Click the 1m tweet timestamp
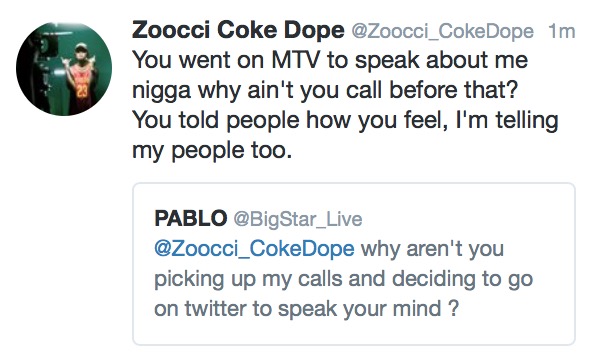Viewport: 594px width, 364px height. (561, 31)
